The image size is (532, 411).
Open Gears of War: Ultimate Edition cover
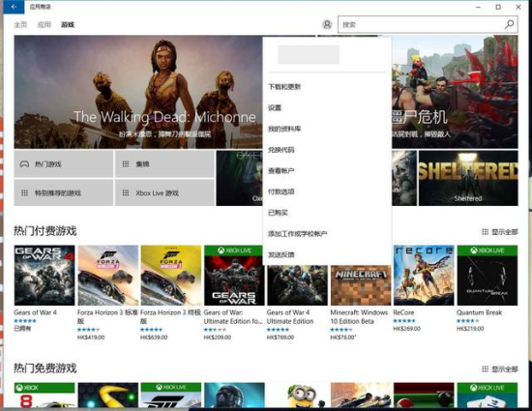[234, 276]
